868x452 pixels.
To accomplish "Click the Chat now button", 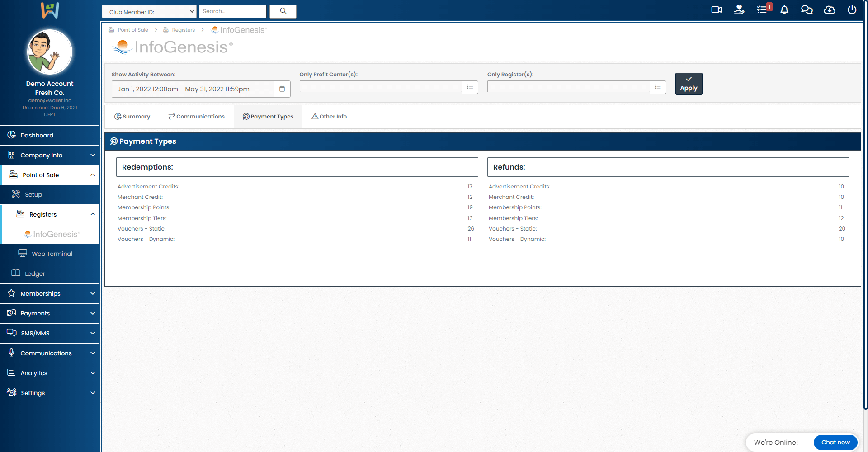I will coord(835,443).
